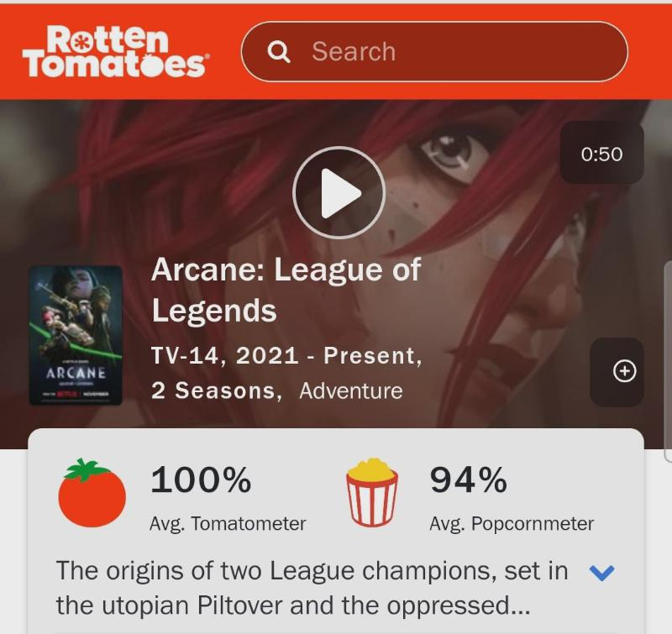Expand the synopsis with blue chevron

[x=601, y=573]
